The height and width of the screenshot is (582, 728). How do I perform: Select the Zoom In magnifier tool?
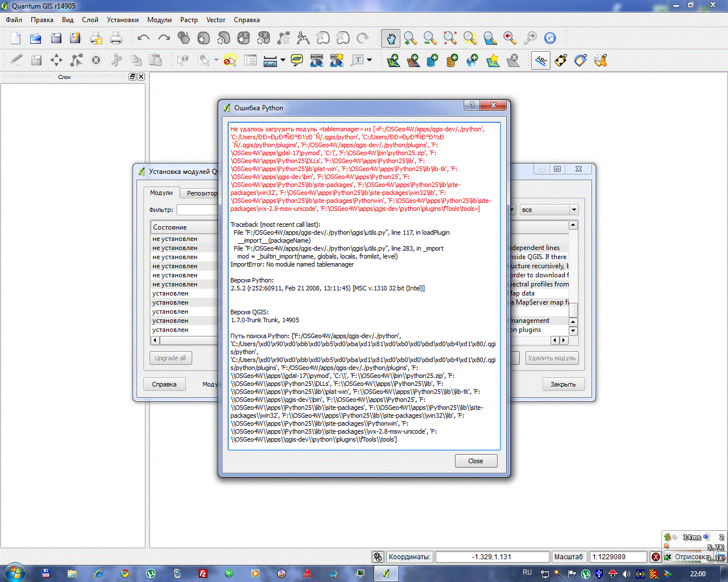pyautogui.click(x=410, y=39)
